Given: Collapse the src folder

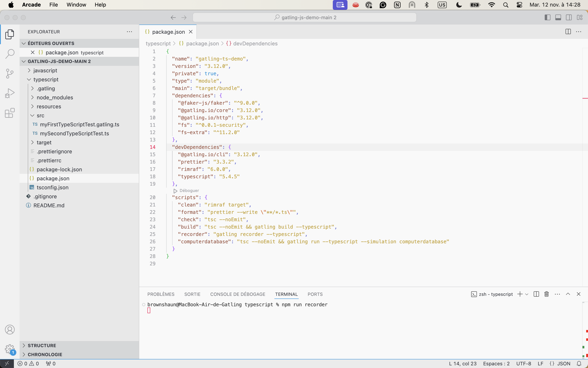Looking at the screenshot, I should tap(79, 115).
